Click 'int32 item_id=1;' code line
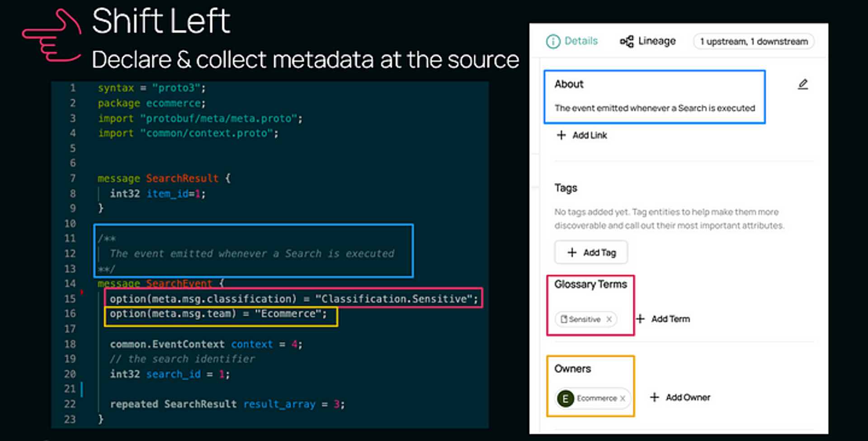This screenshot has height=441, width=868. [158, 194]
